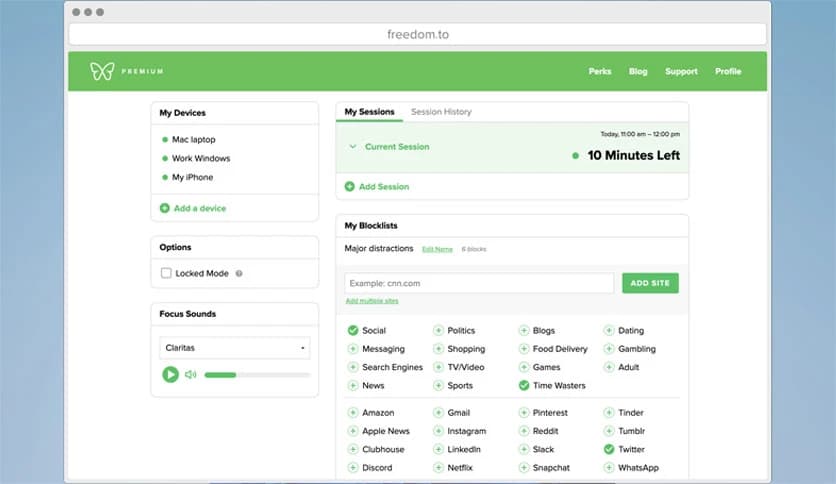Select the Mac laptop device
The image size is (836, 484).
(x=194, y=140)
